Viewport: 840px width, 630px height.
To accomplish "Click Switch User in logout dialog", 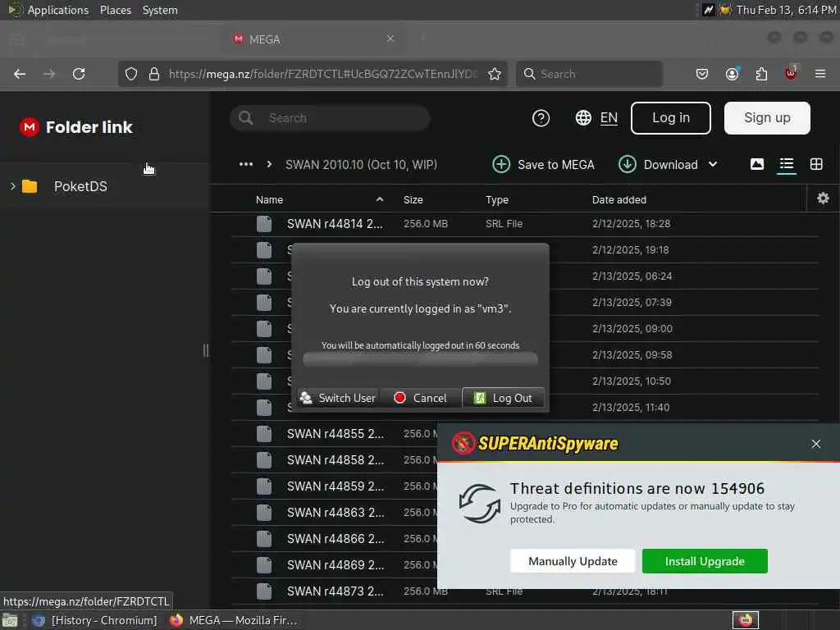I will click(338, 398).
